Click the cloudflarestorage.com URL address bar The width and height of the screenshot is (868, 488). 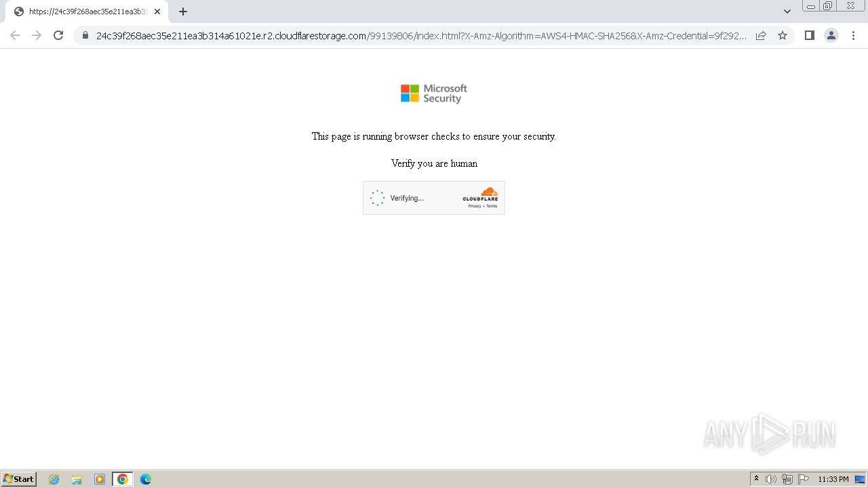pyautogui.click(x=420, y=35)
